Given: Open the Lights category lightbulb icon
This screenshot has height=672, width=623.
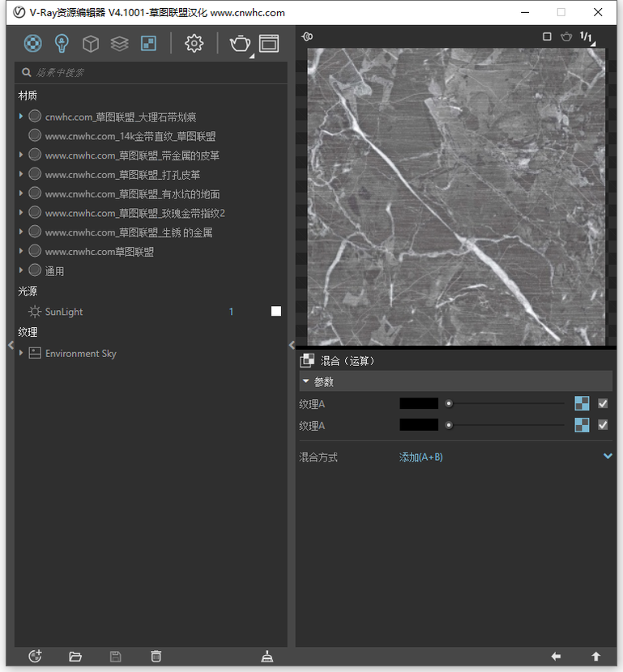Looking at the screenshot, I should coord(62,43).
